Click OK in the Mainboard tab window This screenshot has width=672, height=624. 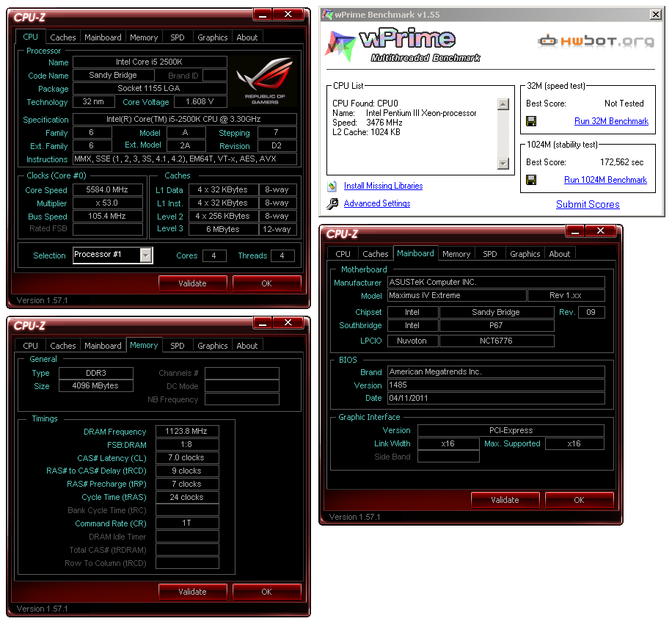click(x=579, y=500)
